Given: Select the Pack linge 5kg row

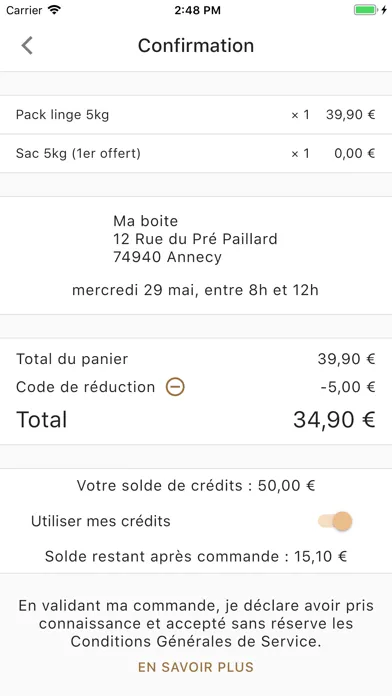Looking at the screenshot, I should tap(196, 115).
